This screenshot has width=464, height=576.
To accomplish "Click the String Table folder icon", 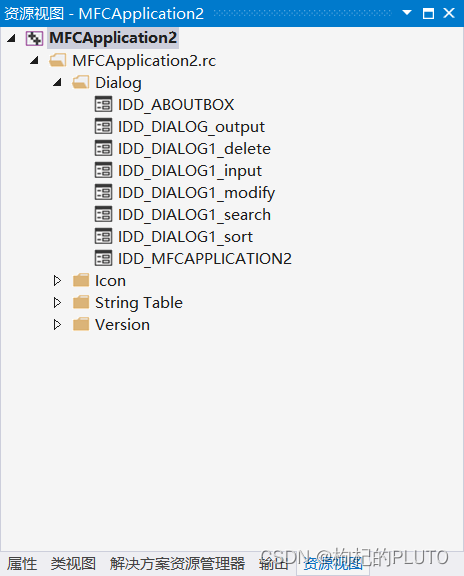I will point(81,302).
